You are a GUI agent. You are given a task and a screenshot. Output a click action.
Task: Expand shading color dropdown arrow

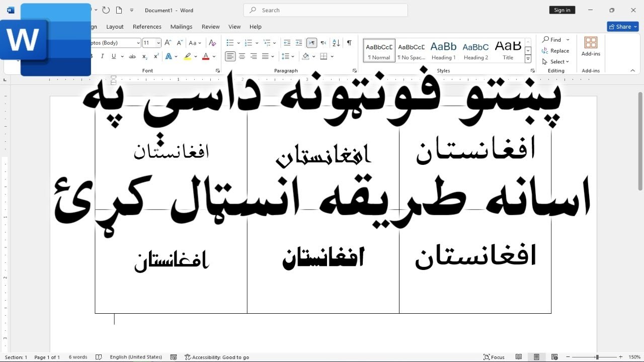pos(314,56)
